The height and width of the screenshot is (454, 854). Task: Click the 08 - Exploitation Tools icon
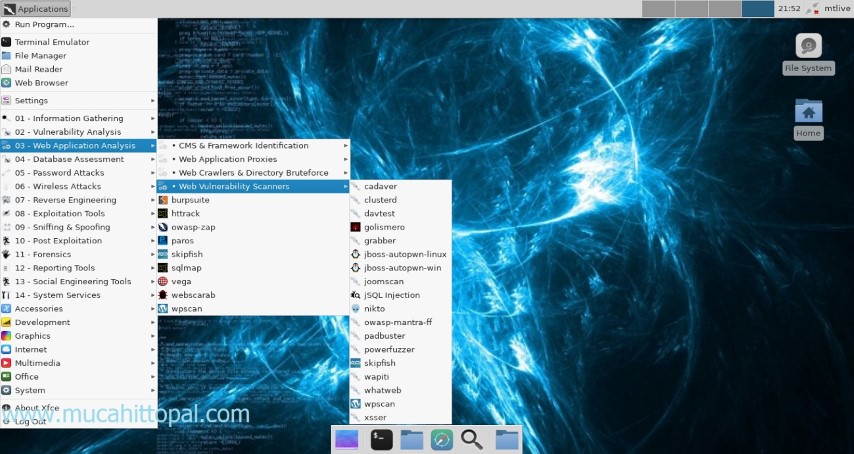point(6,213)
